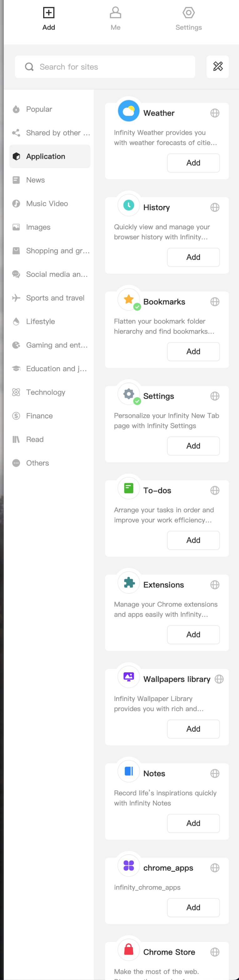Open the Settings tab at top
239x980 pixels.
pyautogui.click(x=189, y=18)
